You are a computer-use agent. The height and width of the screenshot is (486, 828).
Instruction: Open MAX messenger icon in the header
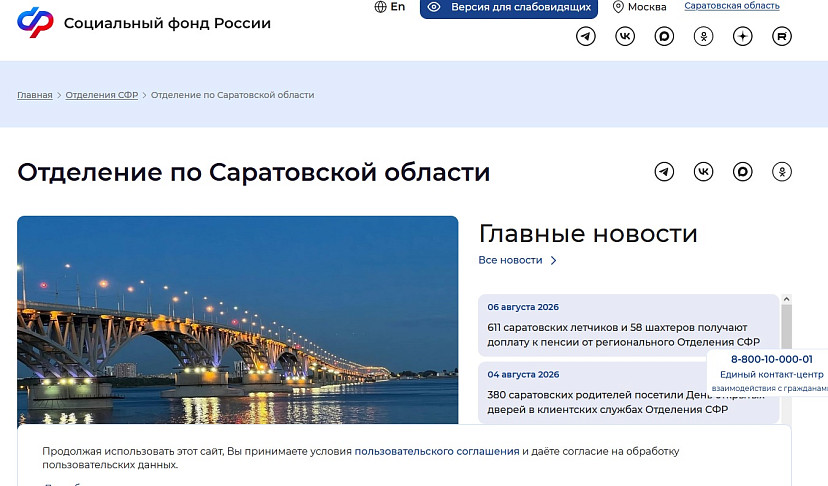tap(664, 36)
